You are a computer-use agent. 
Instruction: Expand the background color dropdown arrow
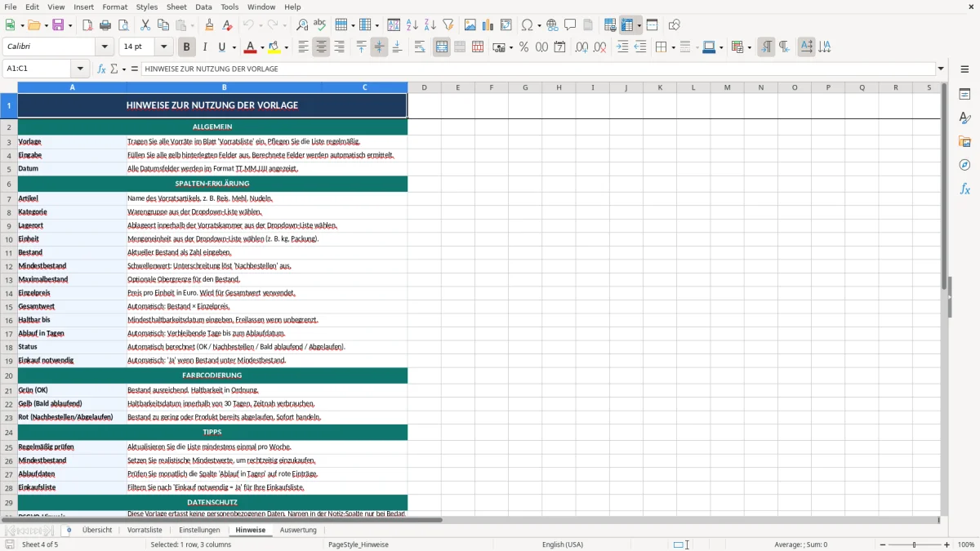pos(286,47)
